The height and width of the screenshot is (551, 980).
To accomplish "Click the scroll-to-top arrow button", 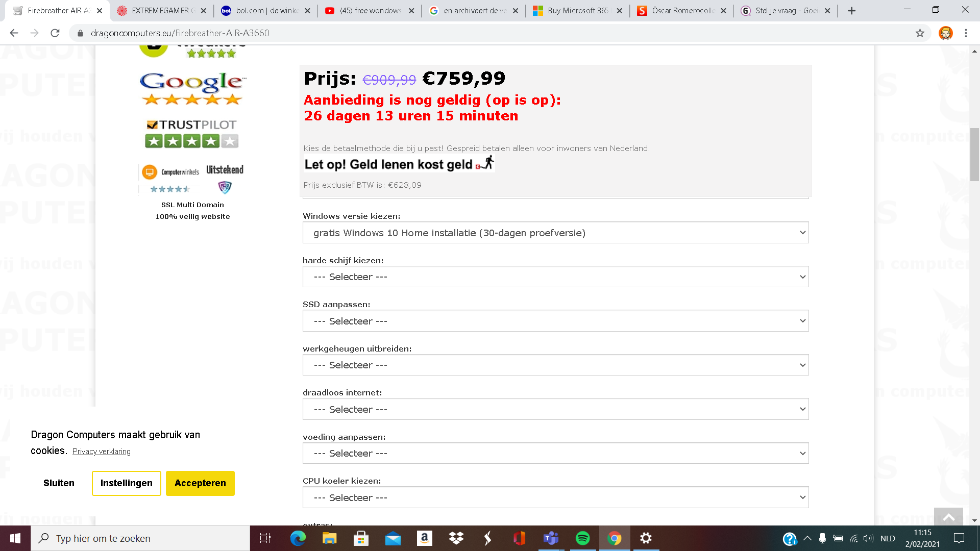I will [x=948, y=517].
